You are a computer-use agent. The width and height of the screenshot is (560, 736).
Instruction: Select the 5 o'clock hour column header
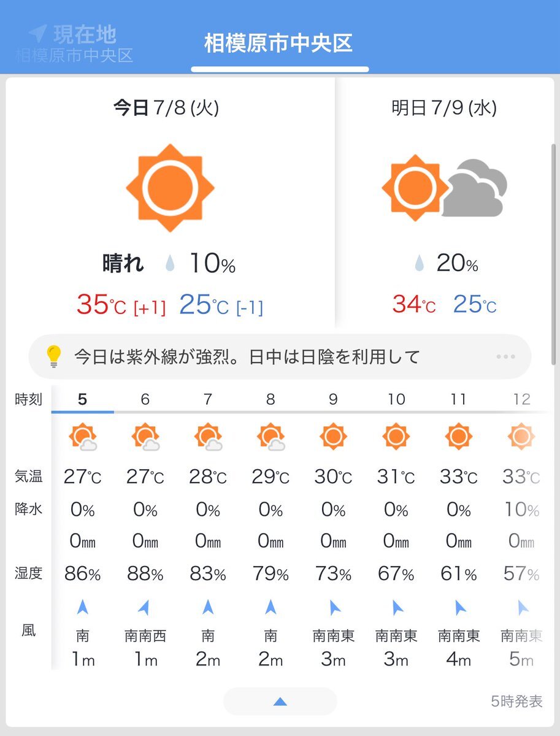pyautogui.click(x=83, y=399)
